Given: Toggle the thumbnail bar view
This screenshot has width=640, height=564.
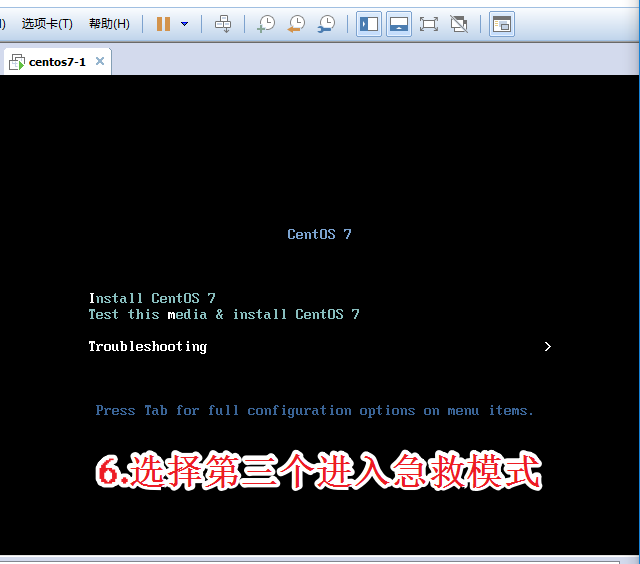Looking at the screenshot, I should click(x=399, y=24).
